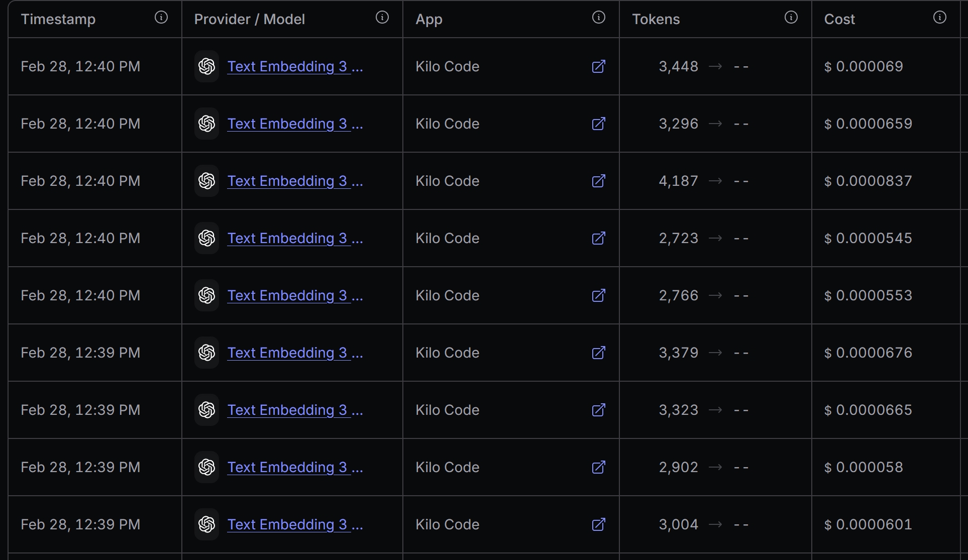The height and width of the screenshot is (560, 968).
Task: Click the Tokens column info icon
Action: point(791,18)
